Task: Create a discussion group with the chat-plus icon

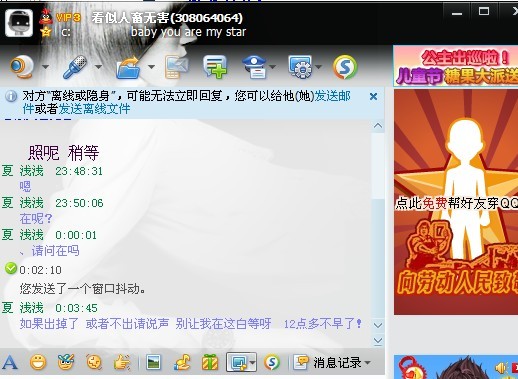Action: point(215,67)
